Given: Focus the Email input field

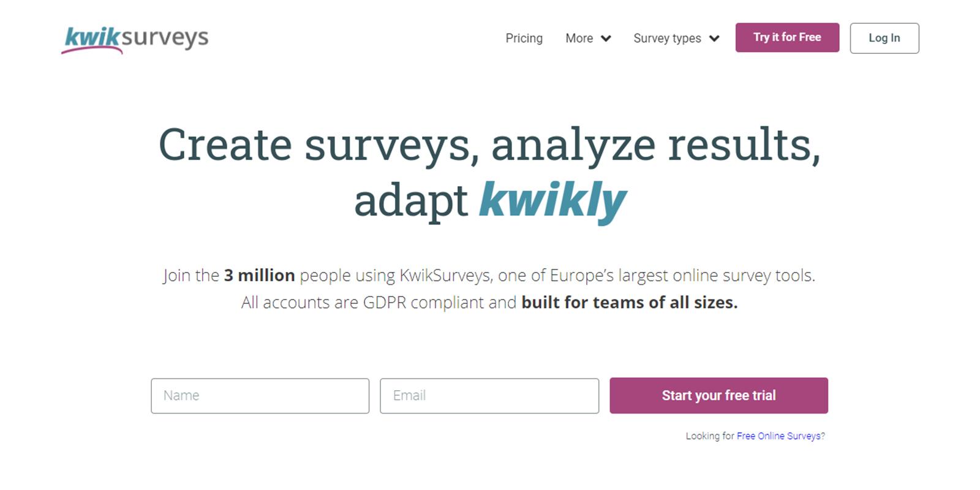Looking at the screenshot, I should pos(489,396).
